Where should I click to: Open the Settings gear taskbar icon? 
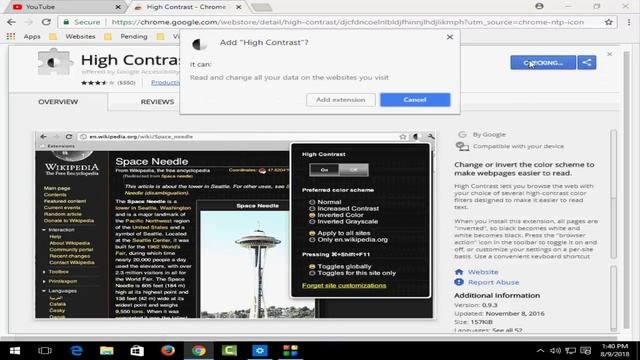(260, 351)
